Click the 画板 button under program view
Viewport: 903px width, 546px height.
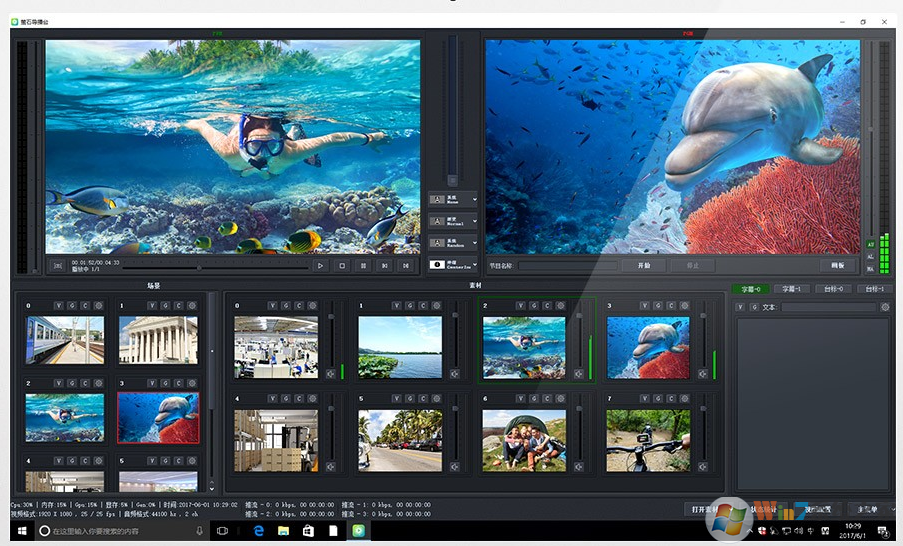(x=838, y=266)
